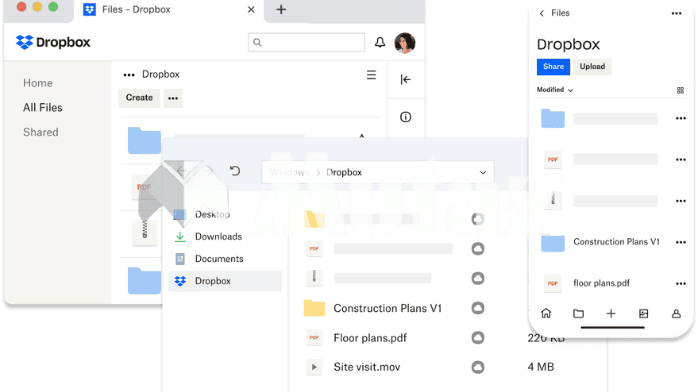Click the sync status icon for Floor plans.pdf
The height and width of the screenshot is (392, 698).
point(478,338)
